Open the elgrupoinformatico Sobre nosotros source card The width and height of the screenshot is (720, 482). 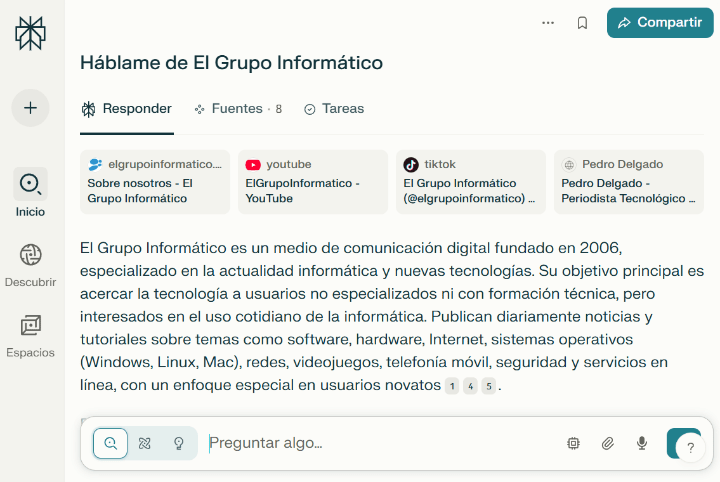coord(155,182)
